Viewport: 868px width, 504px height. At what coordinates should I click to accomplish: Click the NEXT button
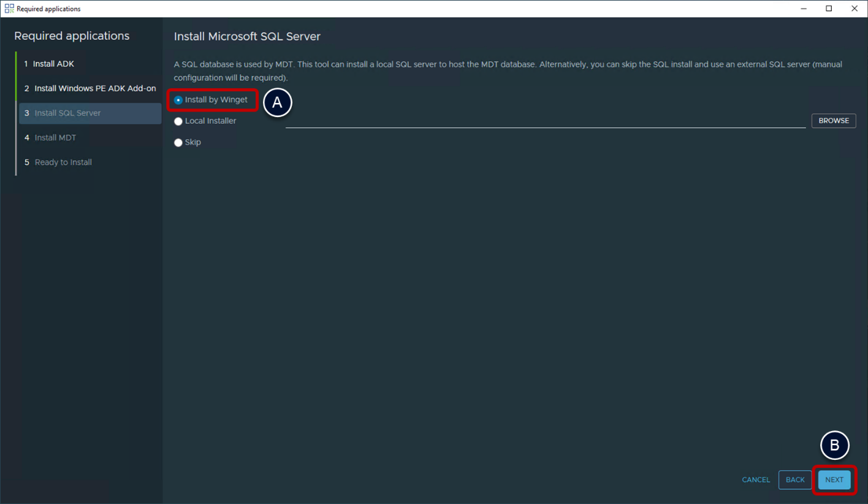(x=834, y=480)
